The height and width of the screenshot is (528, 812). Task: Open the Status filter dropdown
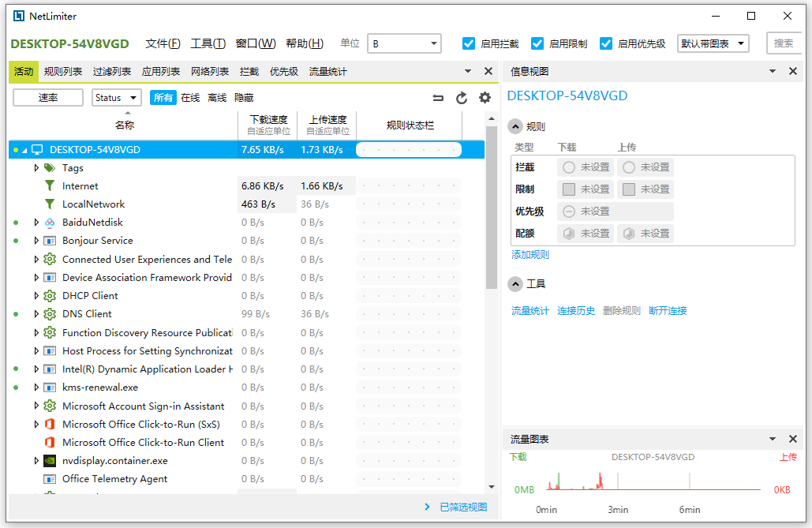coord(115,97)
